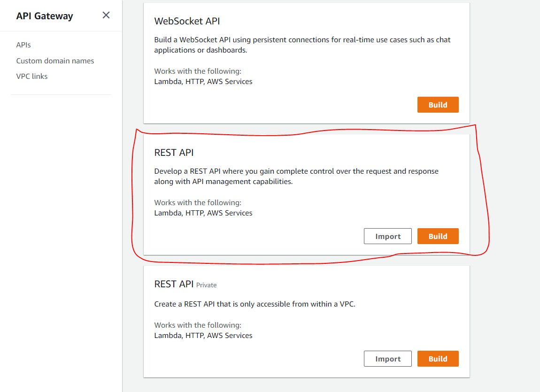Select the WebSocket API heading
The height and width of the screenshot is (392, 540).
click(187, 21)
